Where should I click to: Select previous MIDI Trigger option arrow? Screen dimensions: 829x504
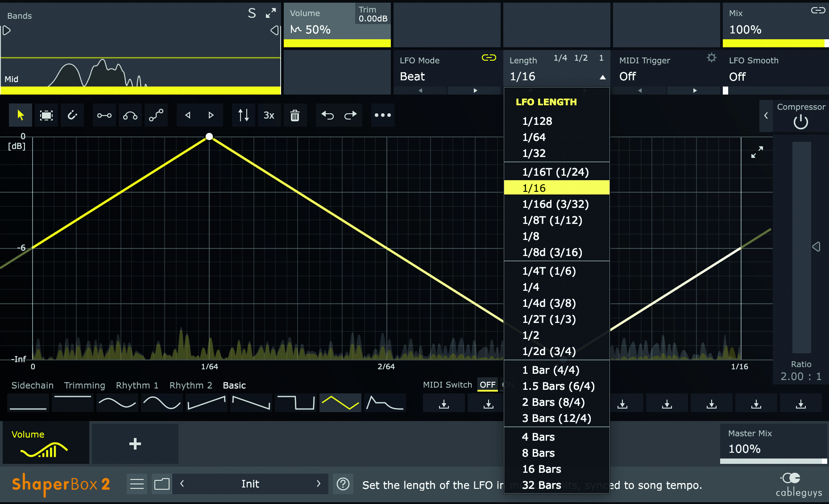click(x=640, y=91)
